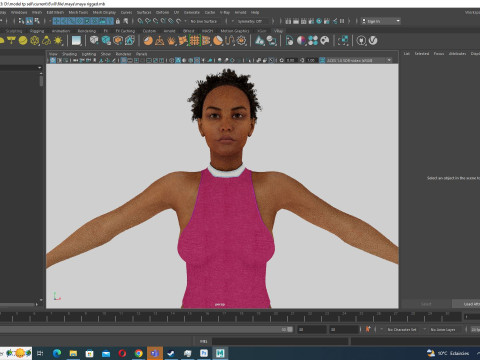
Task: Click the multicolored sphere shelf icon
Action: [301, 41]
